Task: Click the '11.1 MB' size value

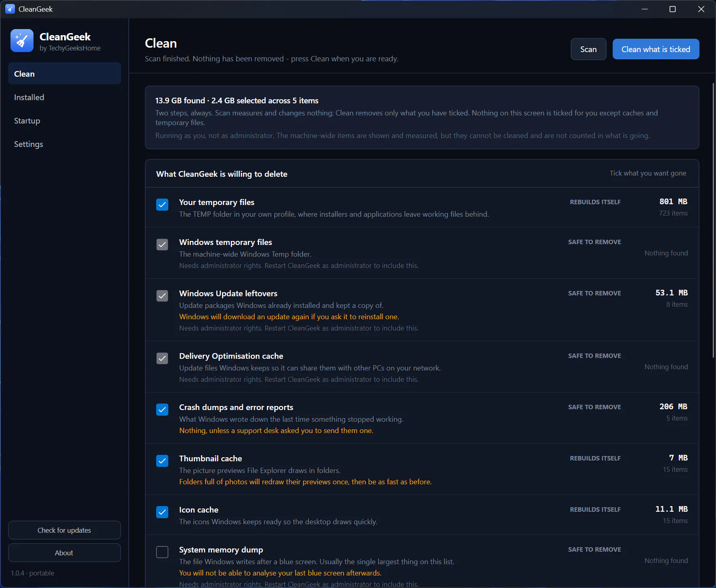Action: [672, 509]
